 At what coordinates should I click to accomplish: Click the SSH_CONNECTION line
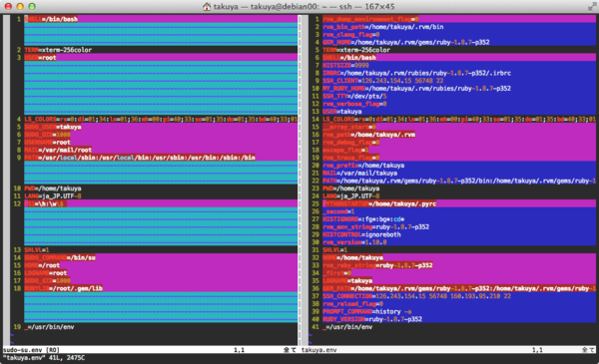[x=416, y=296]
